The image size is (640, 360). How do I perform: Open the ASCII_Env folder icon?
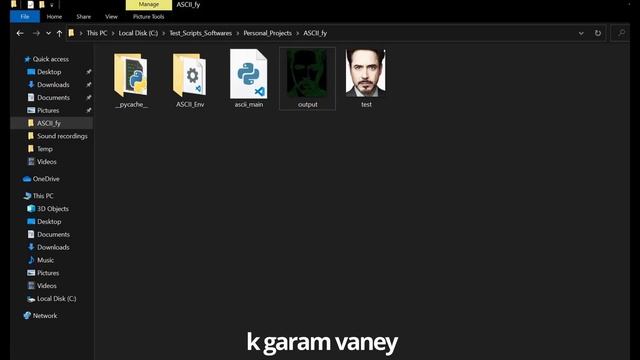pyautogui.click(x=190, y=74)
